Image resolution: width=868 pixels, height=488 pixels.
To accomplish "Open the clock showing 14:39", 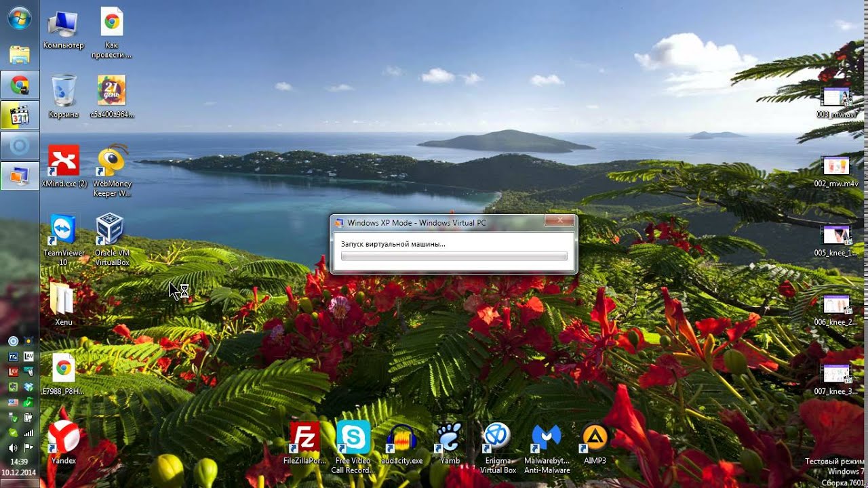I will coord(19,462).
